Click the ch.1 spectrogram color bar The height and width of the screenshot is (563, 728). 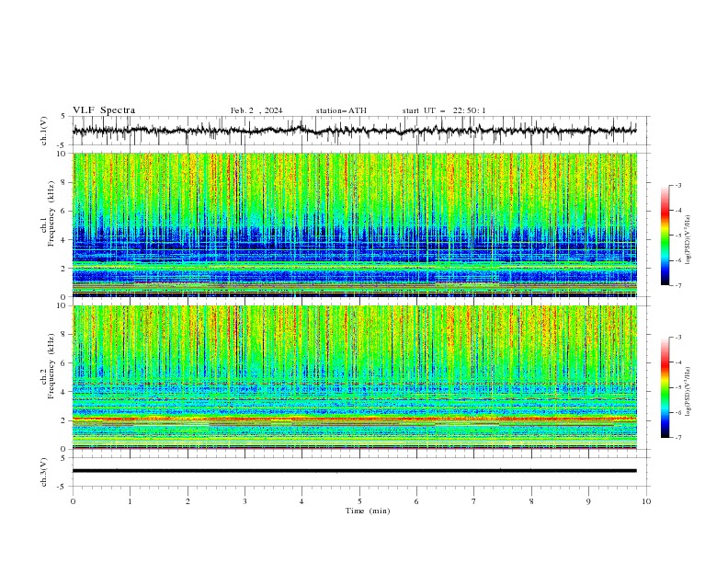tap(665, 236)
